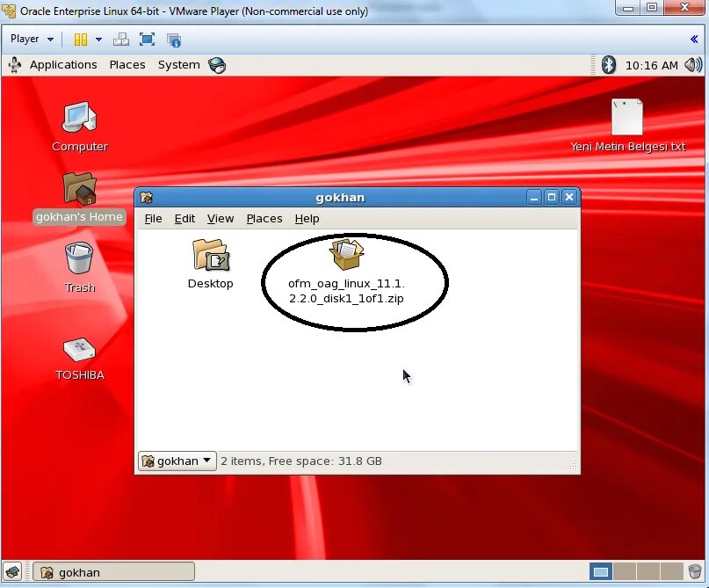Select the TOSHIBA drive icon
This screenshot has width=709, height=588.
[80, 350]
